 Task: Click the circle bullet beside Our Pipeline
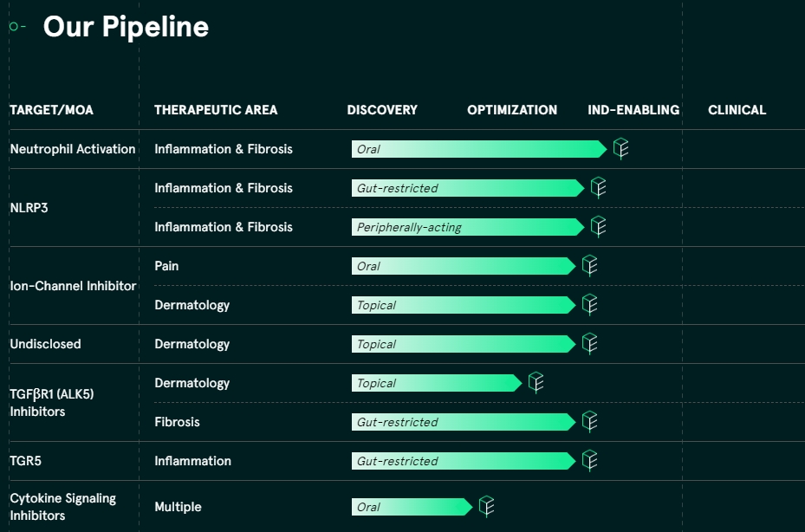tap(14, 27)
